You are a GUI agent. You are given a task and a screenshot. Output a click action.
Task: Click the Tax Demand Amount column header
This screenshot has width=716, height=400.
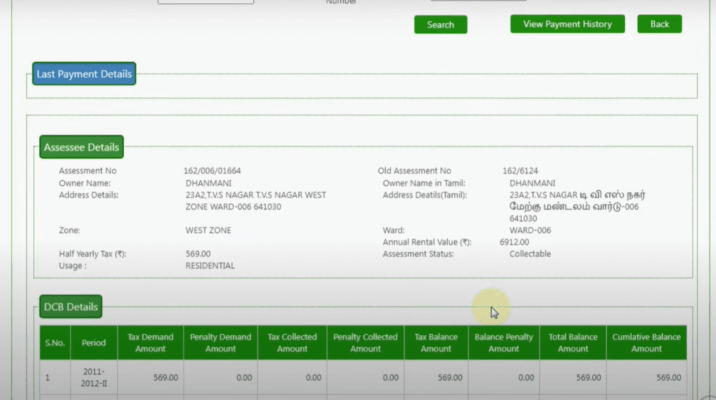coord(150,342)
